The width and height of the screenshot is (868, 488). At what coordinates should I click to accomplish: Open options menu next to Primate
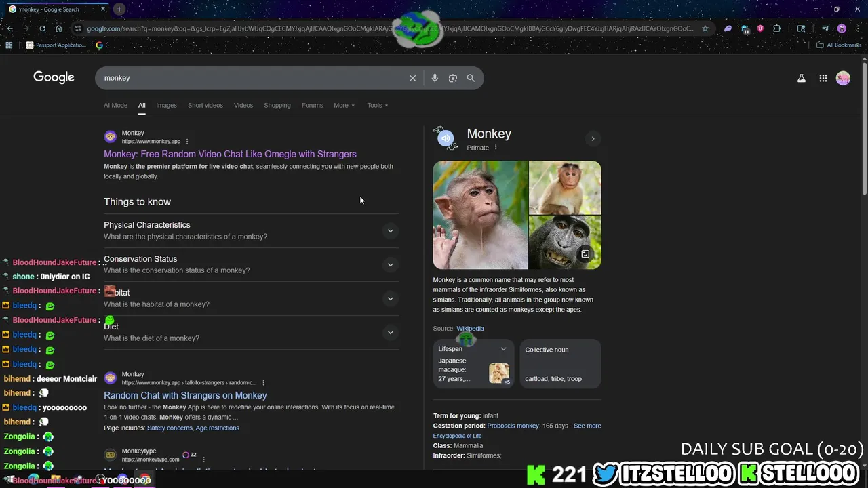tap(496, 148)
